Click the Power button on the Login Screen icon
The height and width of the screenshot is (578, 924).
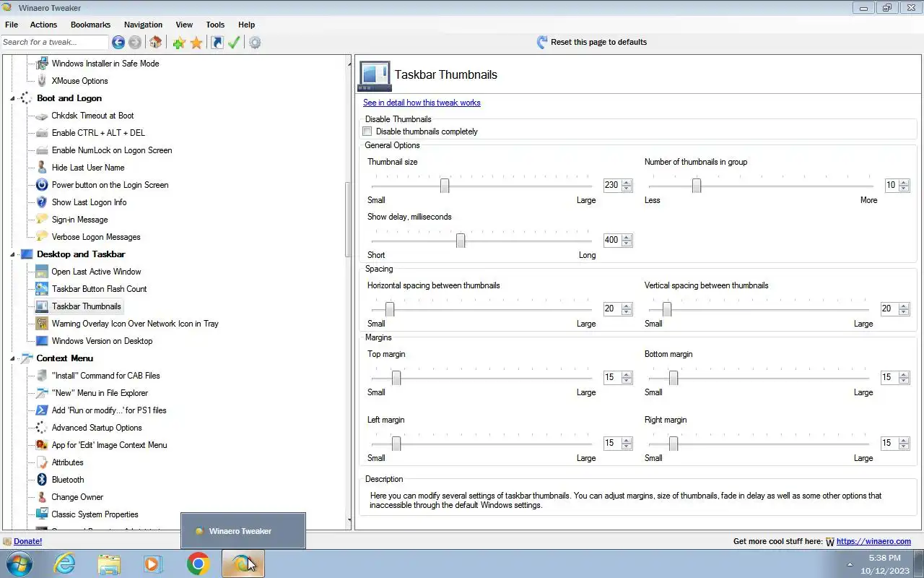42,185
